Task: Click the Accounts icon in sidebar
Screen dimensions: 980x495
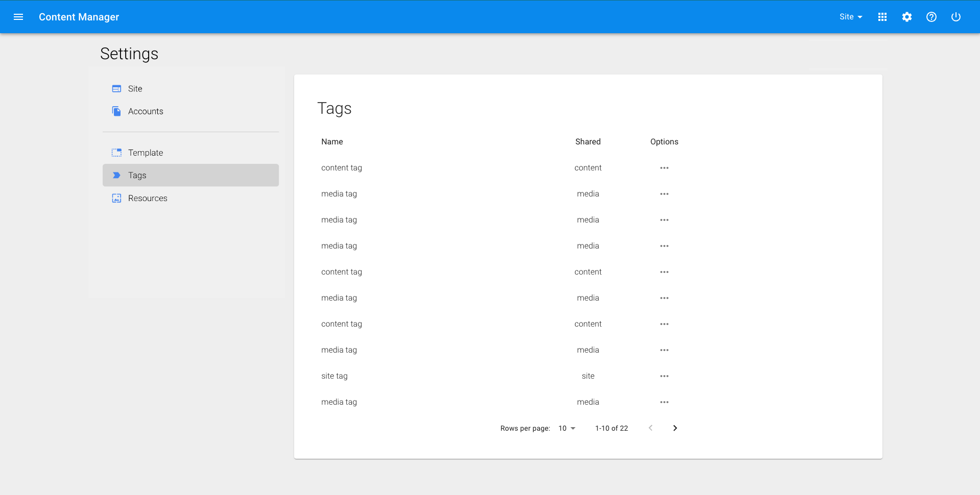Action: (116, 111)
